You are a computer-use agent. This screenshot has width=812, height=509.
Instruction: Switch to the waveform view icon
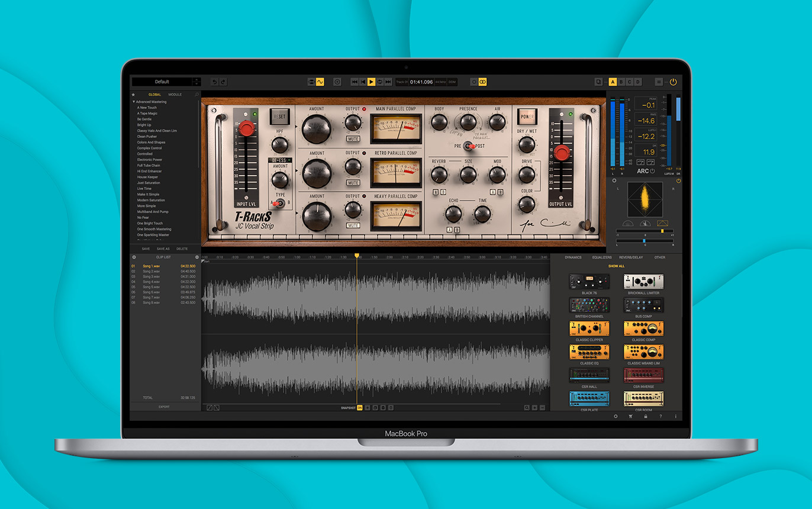coord(320,82)
